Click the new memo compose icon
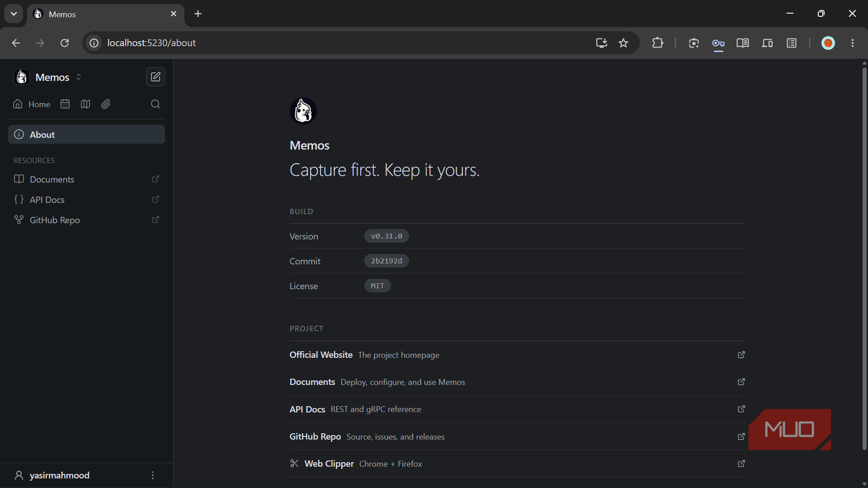 tap(156, 77)
